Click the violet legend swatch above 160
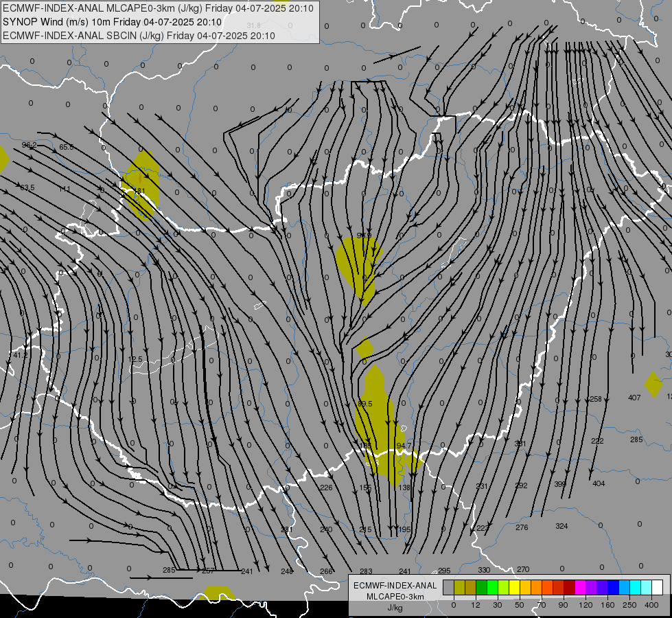Image resolution: width=672 pixels, height=618 pixels. [603, 588]
